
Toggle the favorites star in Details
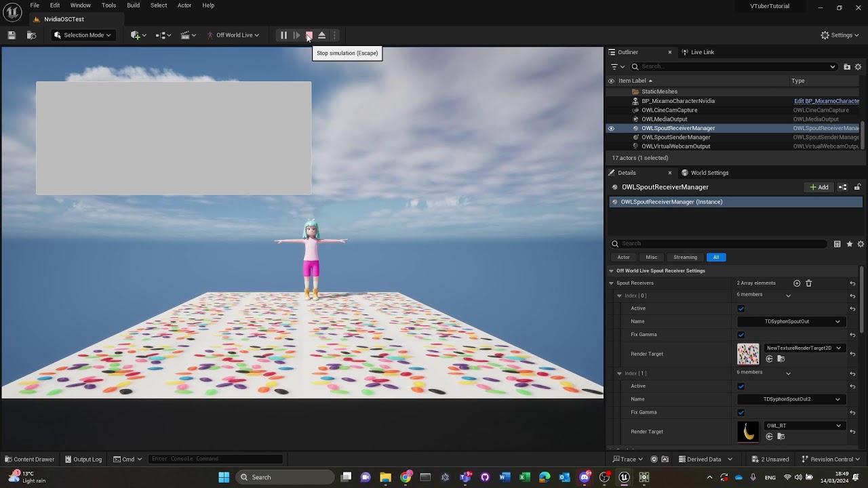point(849,244)
